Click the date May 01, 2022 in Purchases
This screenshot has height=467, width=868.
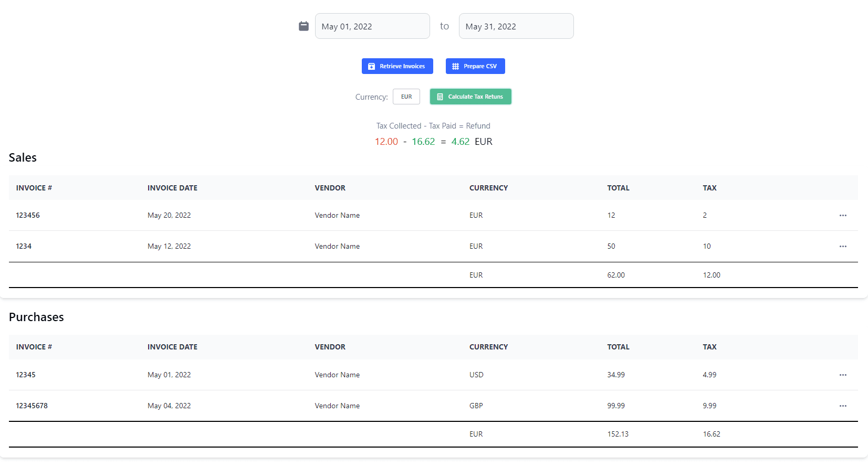tap(169, 375)
